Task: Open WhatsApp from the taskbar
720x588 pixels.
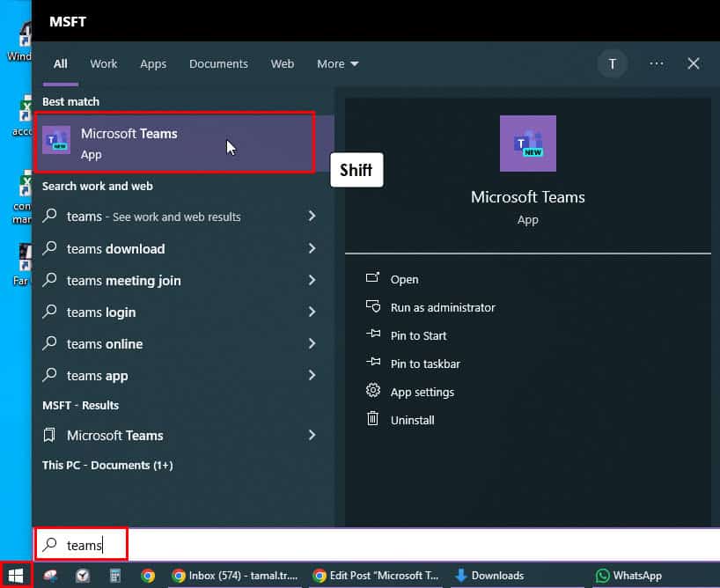Action: click(628, 575)
